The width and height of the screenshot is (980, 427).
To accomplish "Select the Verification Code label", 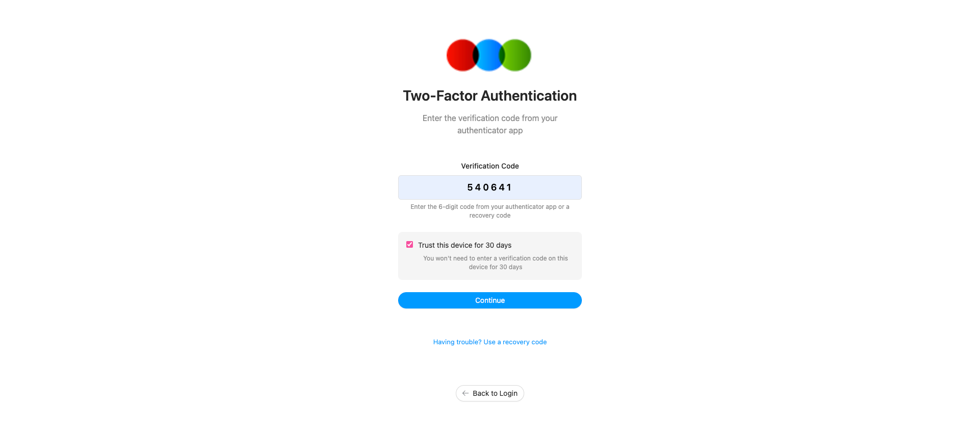I will [489, 166].
